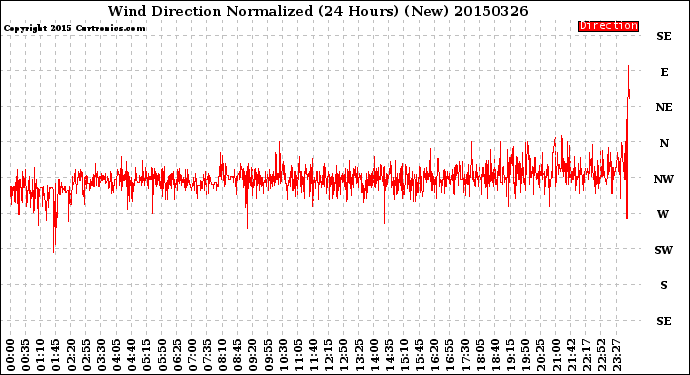The height and width of the screenshot is (375, 690).
Task: Click the 01:10 time axis label
Action: (41, 355)
